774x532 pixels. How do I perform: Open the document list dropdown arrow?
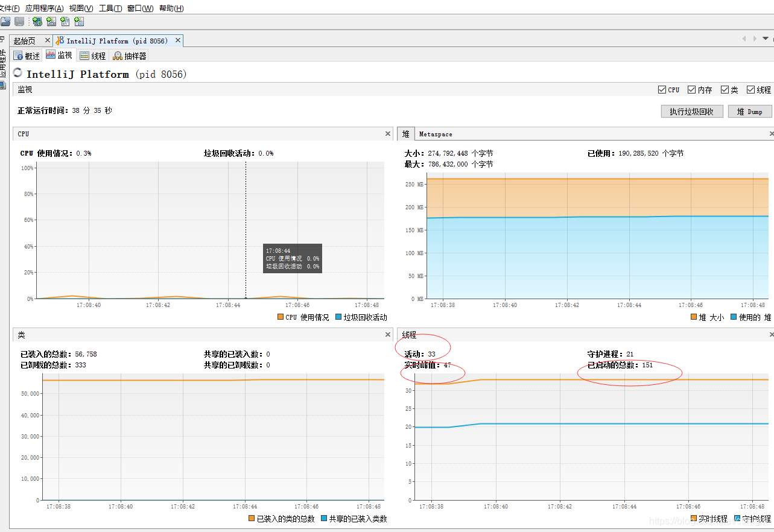click(767, 39)
